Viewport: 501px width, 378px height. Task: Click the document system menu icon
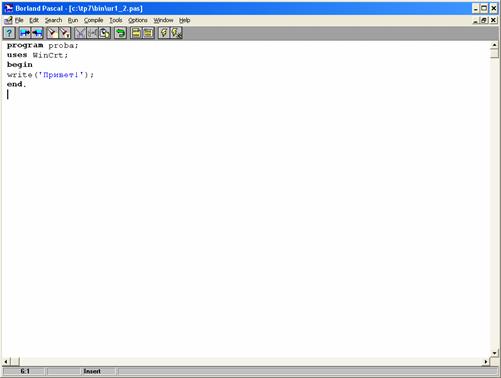click(8, 20)
